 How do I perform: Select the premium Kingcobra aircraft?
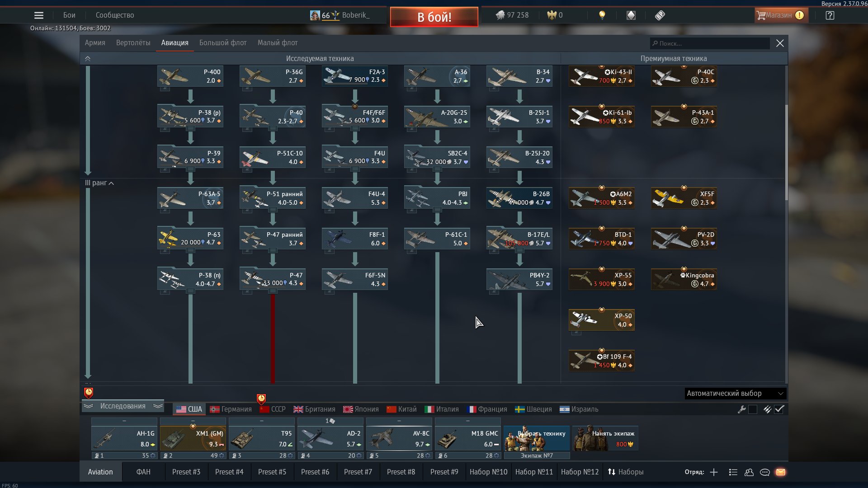pos(684,279)
